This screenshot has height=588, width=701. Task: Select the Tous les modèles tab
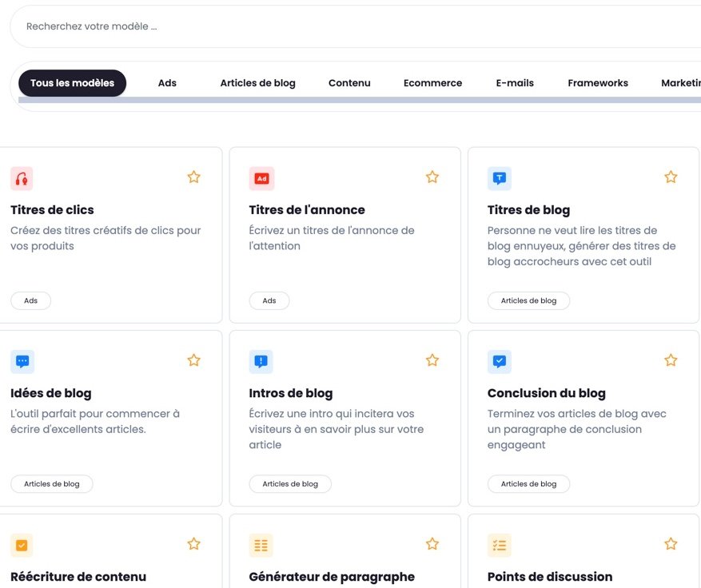click(x=72, y=83)
